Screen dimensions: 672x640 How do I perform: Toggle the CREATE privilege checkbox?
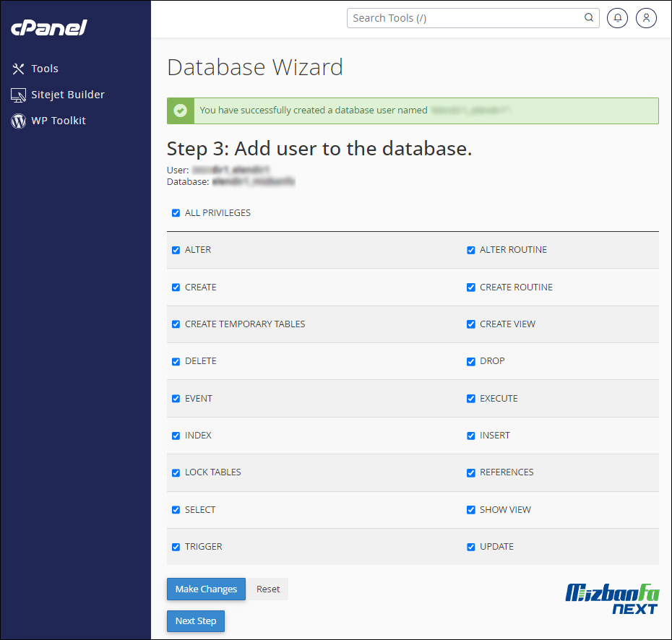pyautogui.click(x=176, y=287)
